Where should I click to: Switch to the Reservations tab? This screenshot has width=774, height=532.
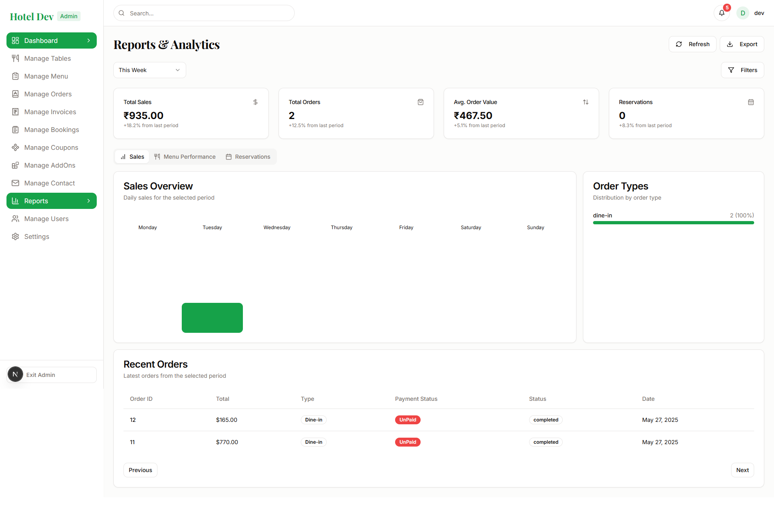pos(248,157)
